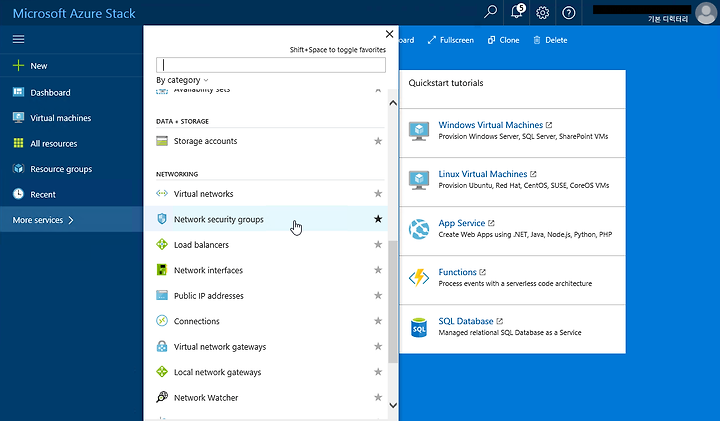Favorite Network Watcher with its star
Image resolution: width=720 pixels, height=421 pixels.
coord(378,397)
